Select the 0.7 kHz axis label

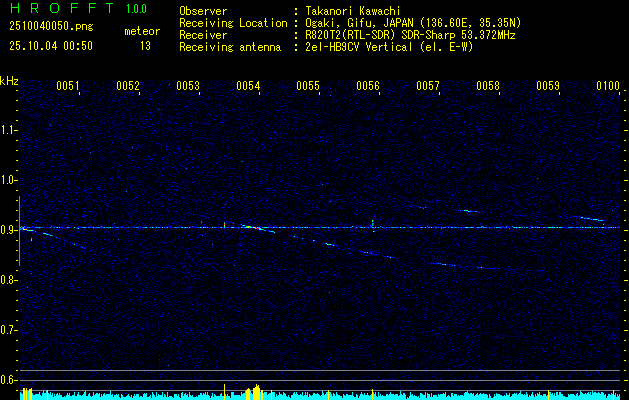[x=9, y=329]
